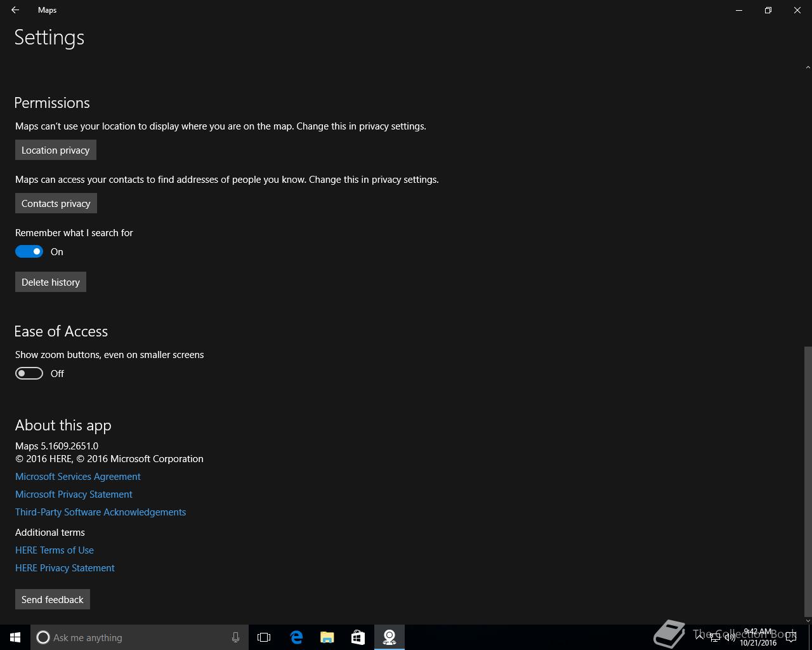Click scroll up arrow of scrollbar

click(x=808, y=67)
